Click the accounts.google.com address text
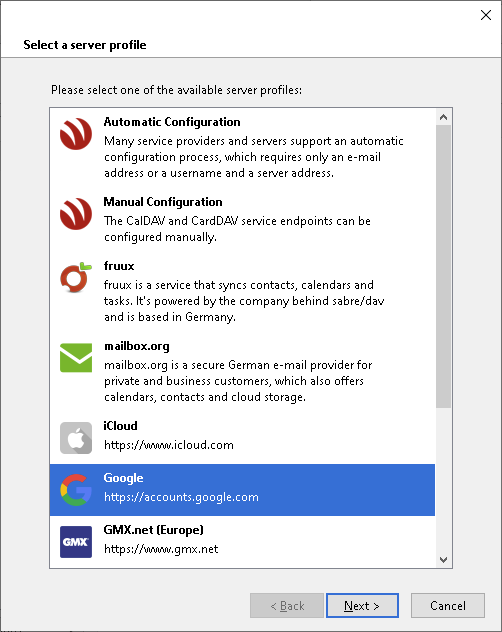This screenshot has width=502, height=632. [x=181, y=497]
